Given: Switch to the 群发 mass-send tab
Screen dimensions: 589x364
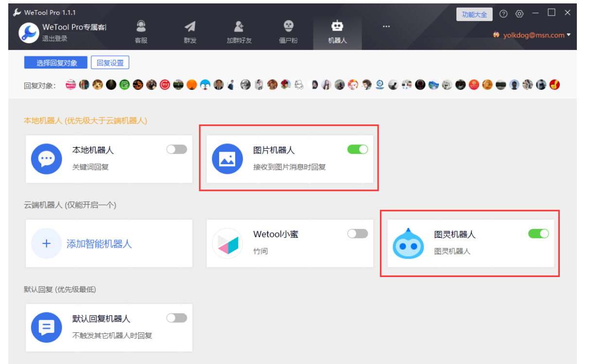Looking at the screenshot, I should (x=190, y=32).
